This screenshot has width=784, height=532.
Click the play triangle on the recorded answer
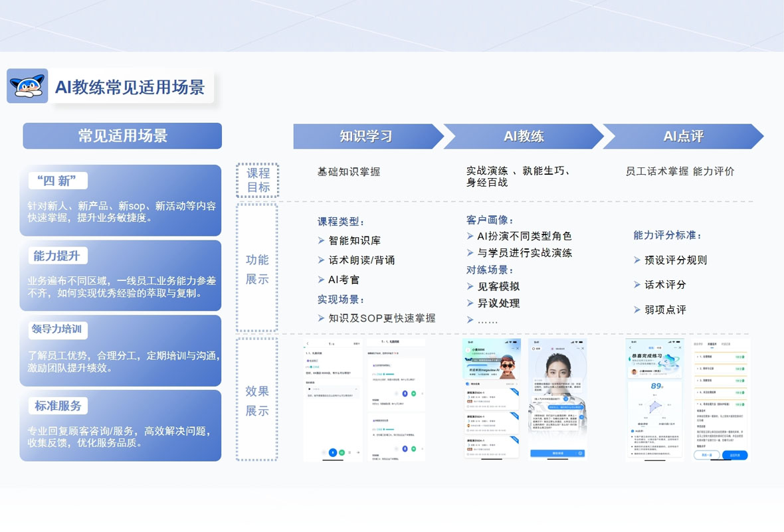(309, 389)
